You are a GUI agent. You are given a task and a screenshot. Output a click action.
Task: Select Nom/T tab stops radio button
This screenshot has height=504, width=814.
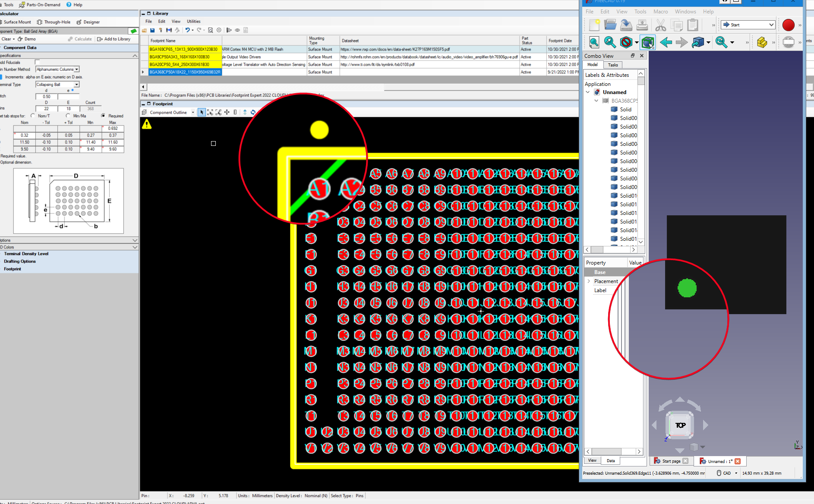33,116
